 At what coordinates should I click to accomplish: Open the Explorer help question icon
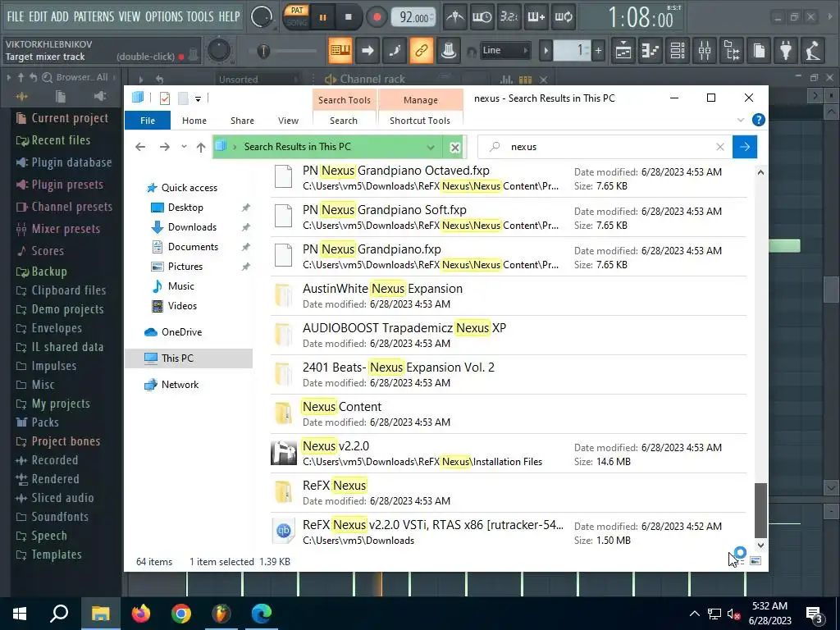[x=758, y=120]
